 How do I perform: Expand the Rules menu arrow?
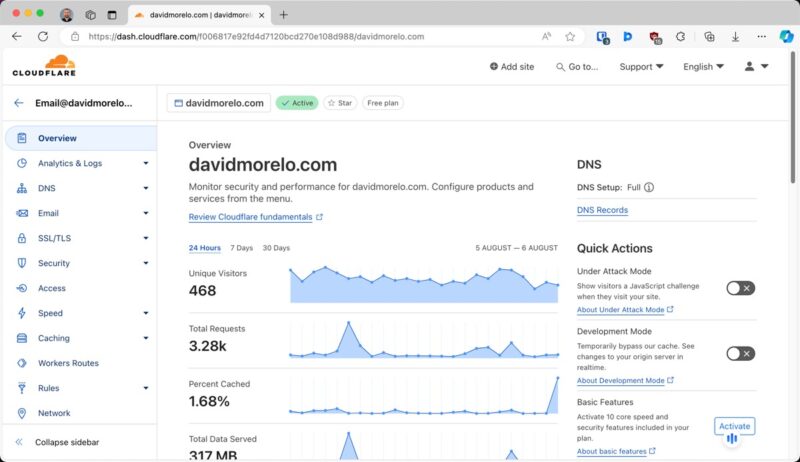[x=145, y=388]
